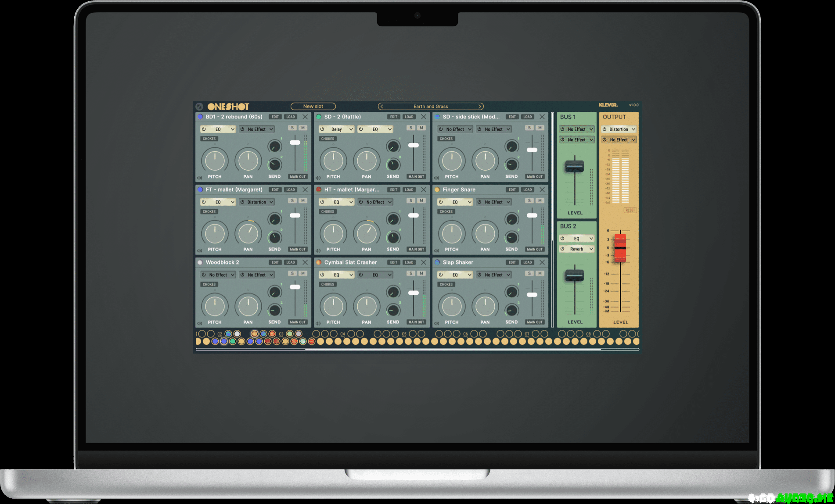Viewport: 835px width, 504px height.
Task: Preview BD1 slot with its speaker icon
Action: point(199,178)
